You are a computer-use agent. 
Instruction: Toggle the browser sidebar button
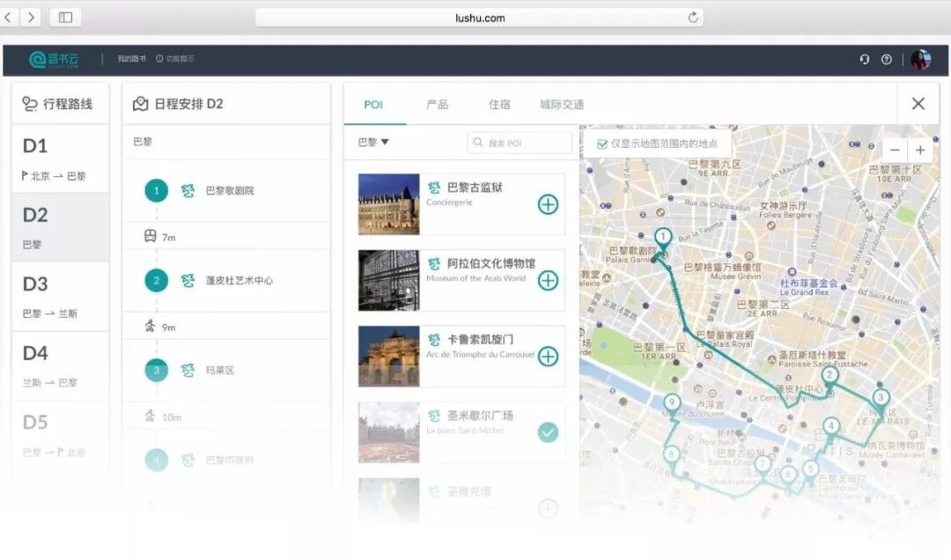click(x=65, y=17)
